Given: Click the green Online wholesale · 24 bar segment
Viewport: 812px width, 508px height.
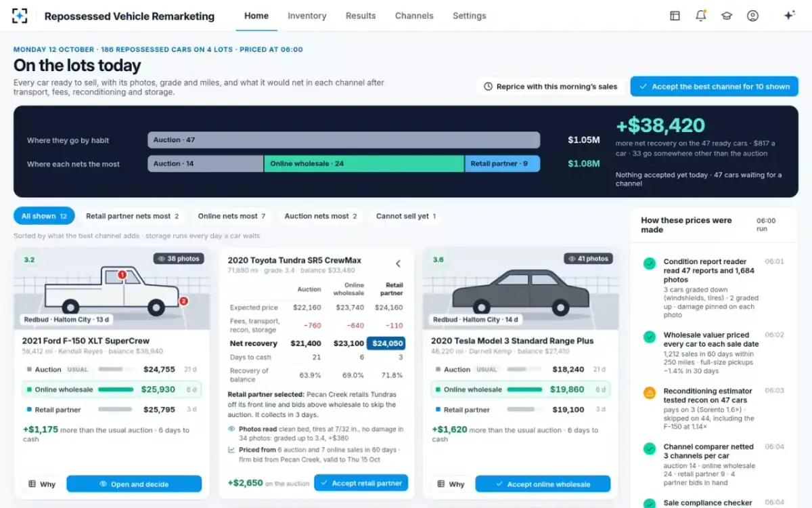Looking at the screenshot, I should click(x=364, y=163).
